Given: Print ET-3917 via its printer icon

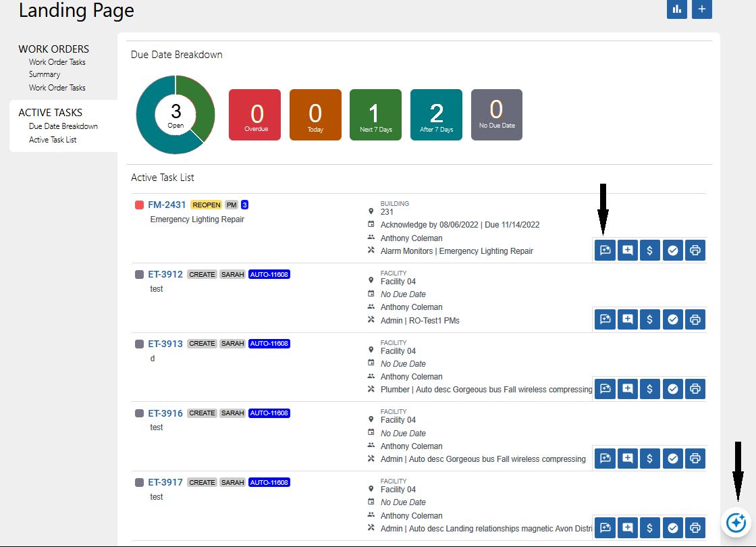Looking at the screenshot, I should point(695,527).
